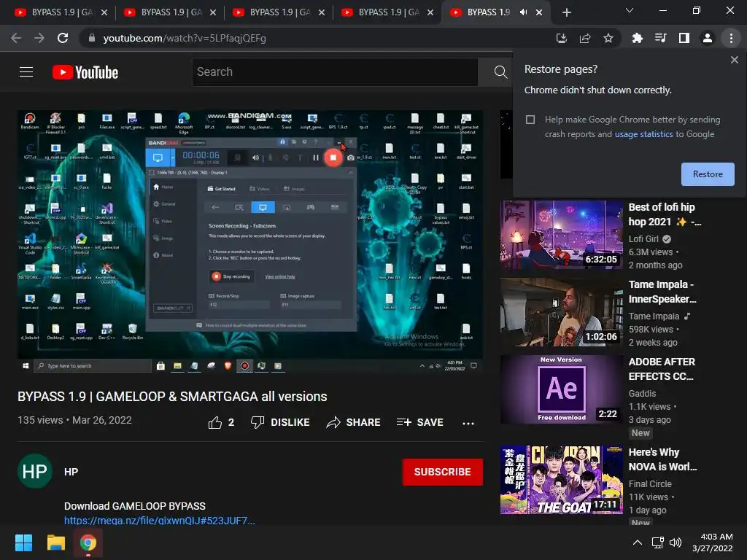The width and height of the screenshot is (747, 560).
Task: Click the Lofi Girl channel name
Action: coord(643,239)
